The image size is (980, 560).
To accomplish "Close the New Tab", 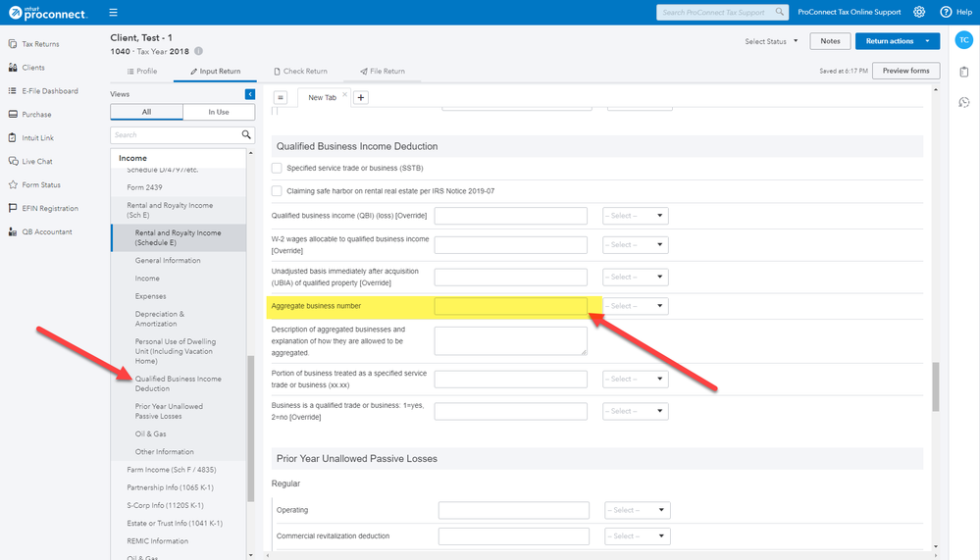I will tap(344, 94).
